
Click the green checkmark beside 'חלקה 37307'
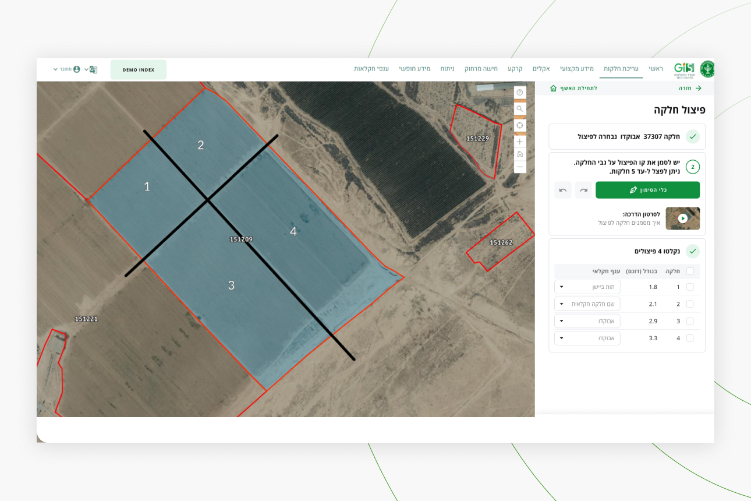[x=693, y=137]
